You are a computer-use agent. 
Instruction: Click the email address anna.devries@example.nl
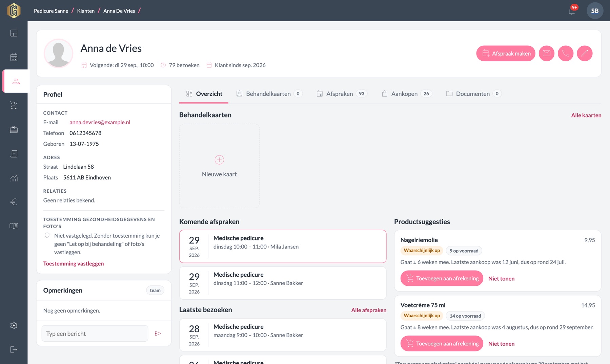tap(100, 122)
